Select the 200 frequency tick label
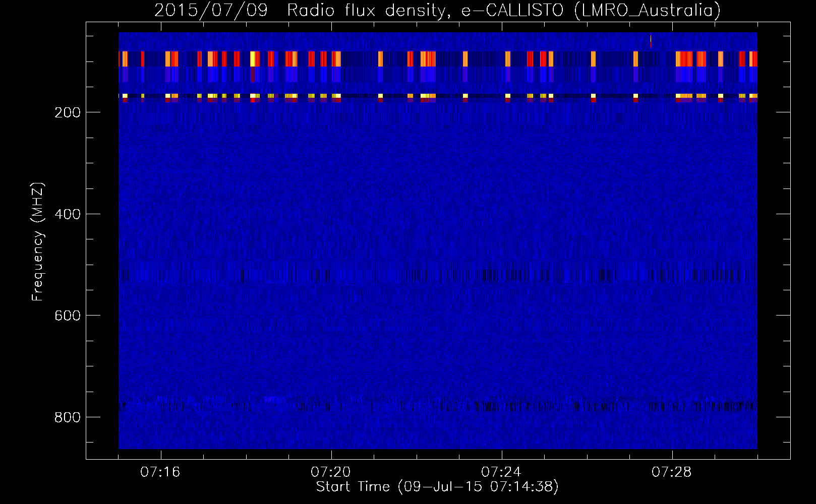 [x=67, y=112]
